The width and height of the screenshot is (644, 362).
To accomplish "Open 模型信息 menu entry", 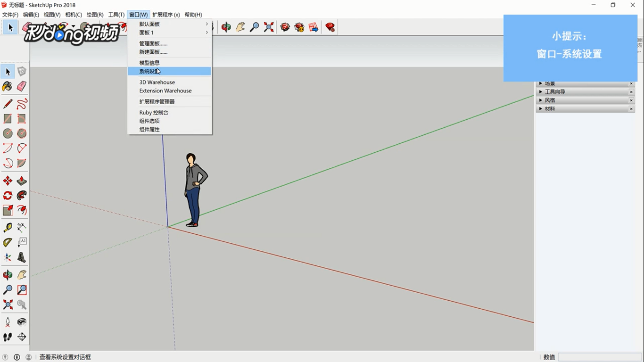I will pyautogui.click(x=170, y=63).
